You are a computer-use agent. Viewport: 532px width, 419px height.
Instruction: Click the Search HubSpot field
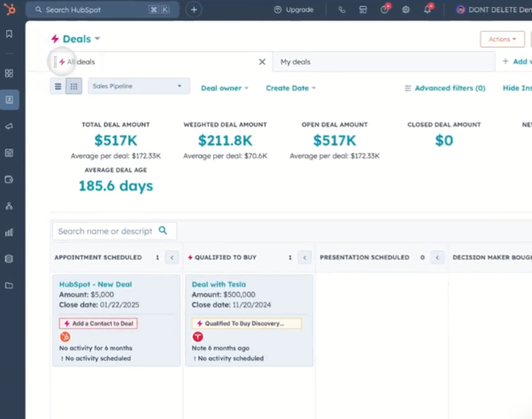[102, 10]
